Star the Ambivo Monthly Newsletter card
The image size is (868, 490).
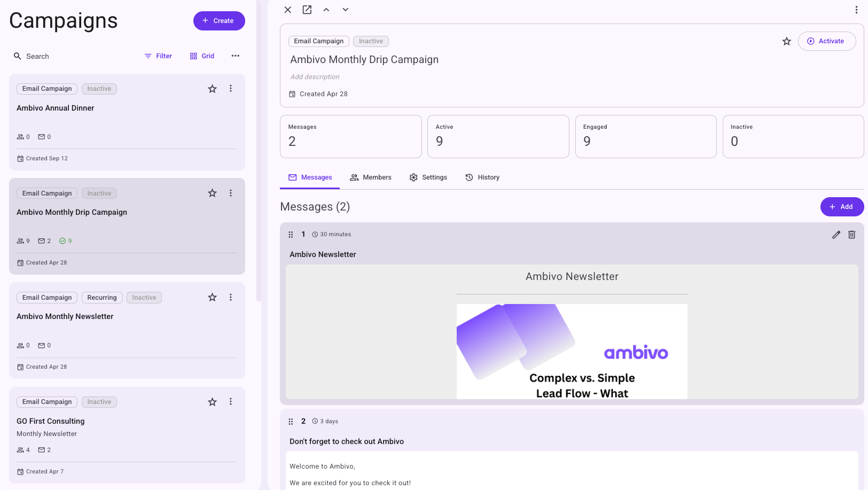212,297
